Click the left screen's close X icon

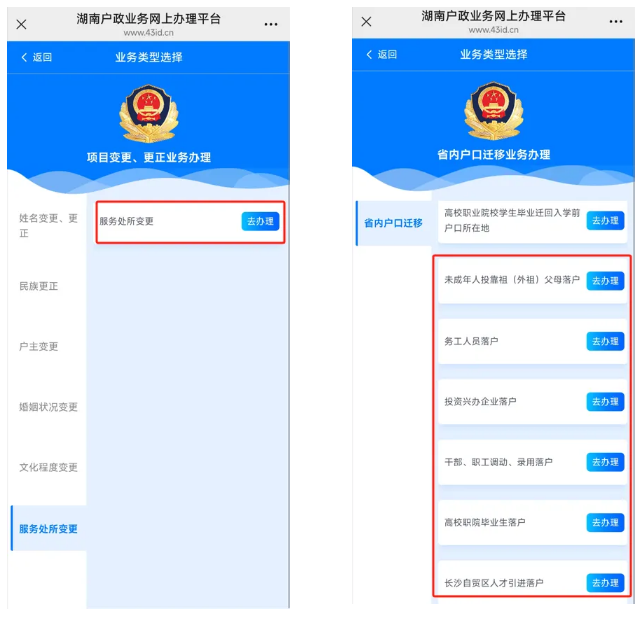[x=21, y=25]
